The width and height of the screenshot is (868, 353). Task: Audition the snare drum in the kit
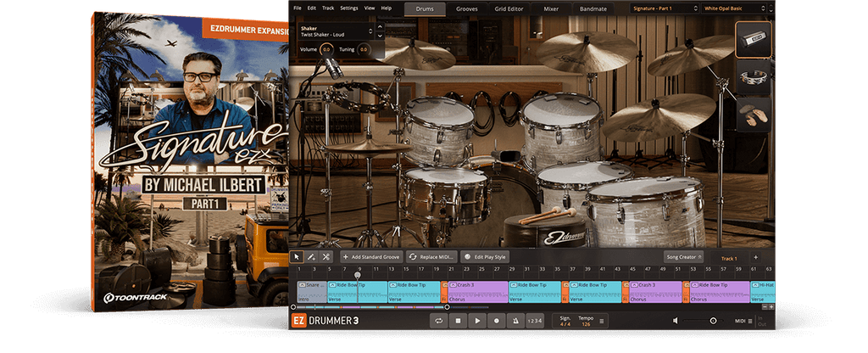point(444,194)
